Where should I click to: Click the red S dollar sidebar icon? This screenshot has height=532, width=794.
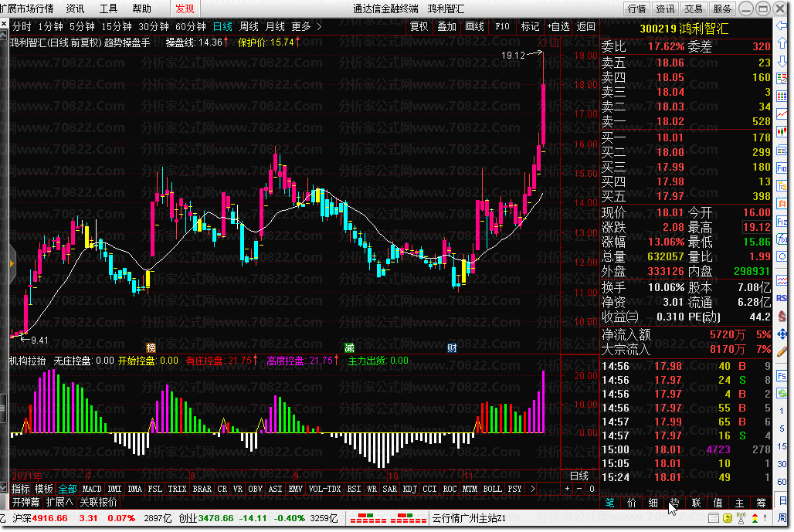[x=782, y=317]
